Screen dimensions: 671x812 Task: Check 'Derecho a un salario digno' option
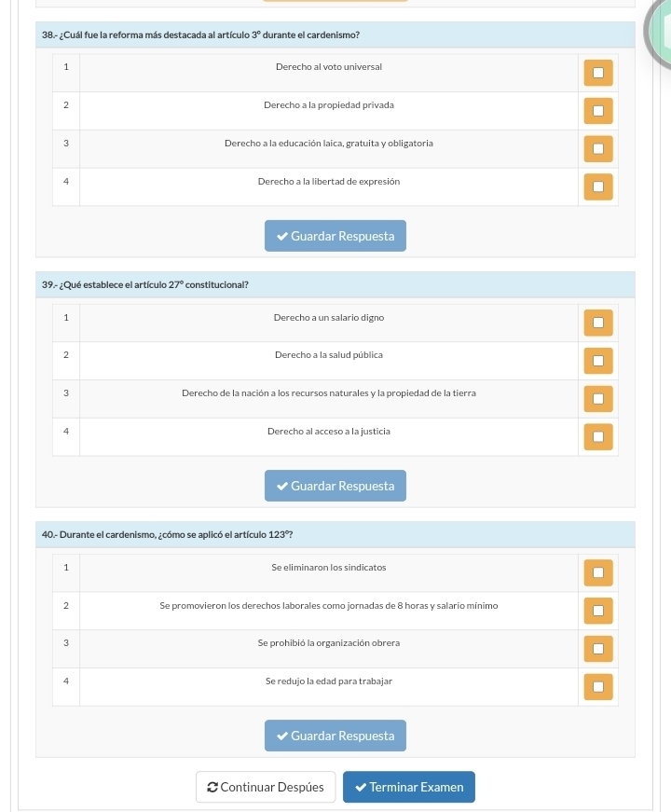pos(599,323)
